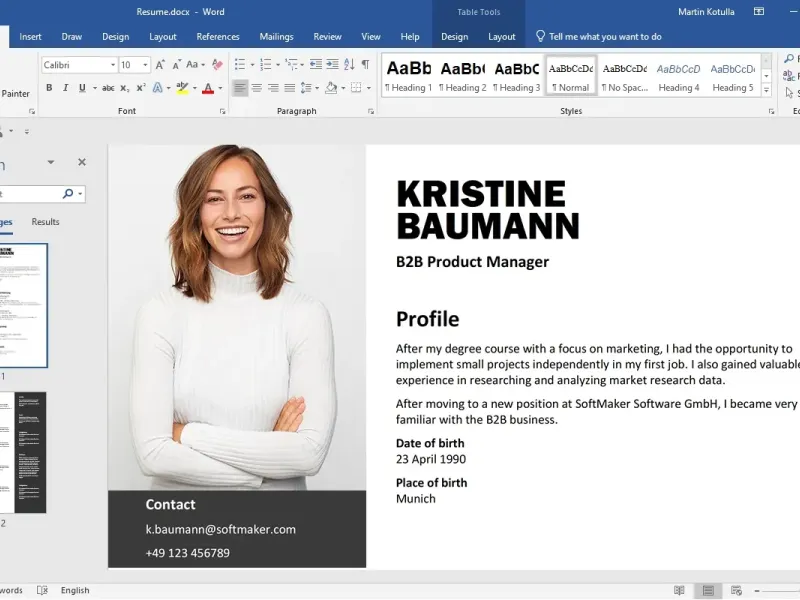The height and width of the screenshot is (600, 800).
Task: Toggle italic text formatting
Action: click(65, 88)
